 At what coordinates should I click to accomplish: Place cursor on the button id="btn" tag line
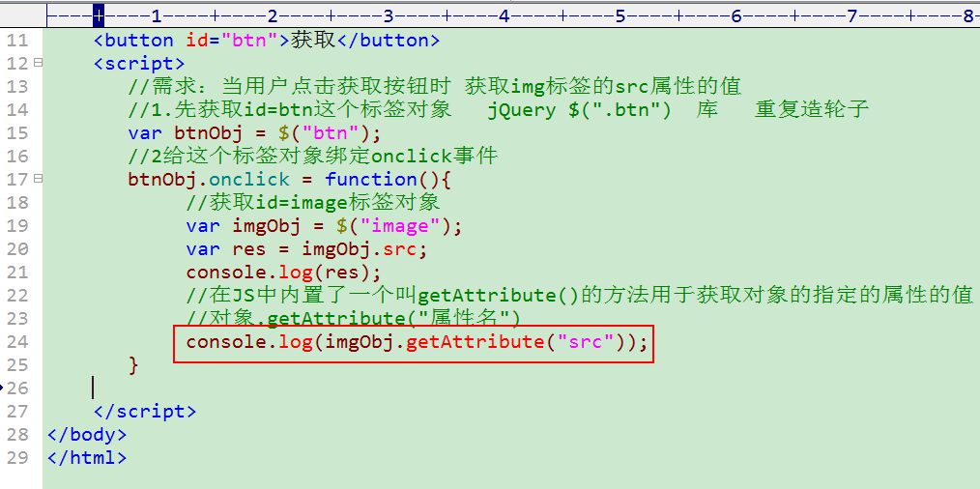pyautogui.click(x=267, y=41)
